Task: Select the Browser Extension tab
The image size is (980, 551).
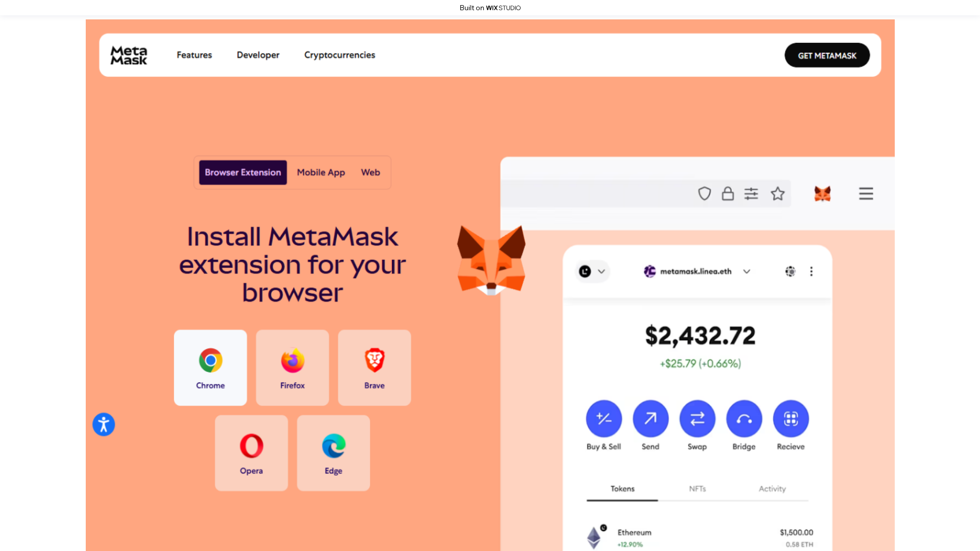Action: click(x=243, y=172)
